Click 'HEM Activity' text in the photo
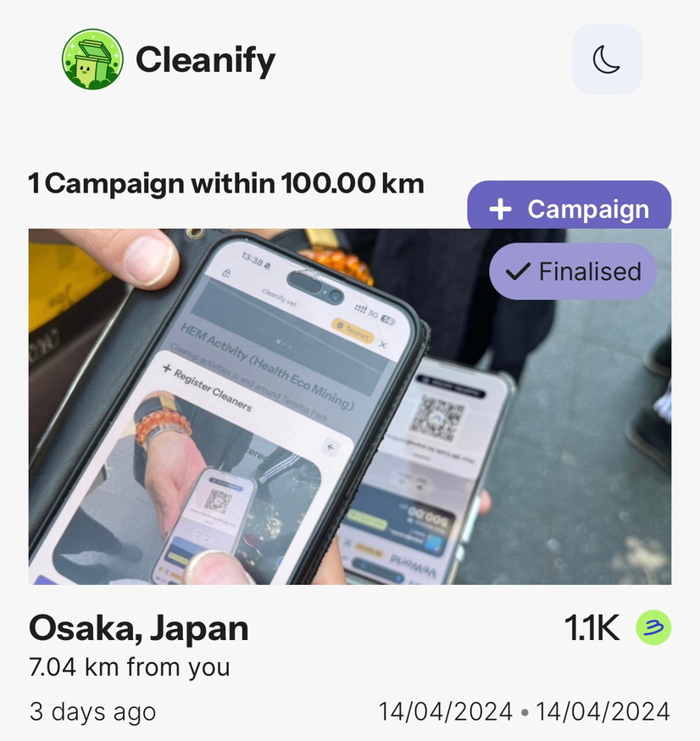This screenshot has height=741, width=700. click(x=214, y=348)
